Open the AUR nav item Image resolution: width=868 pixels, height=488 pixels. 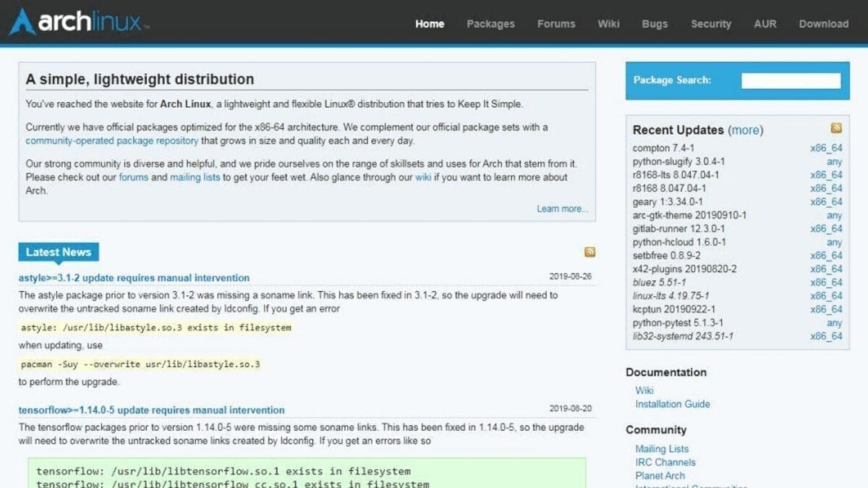(765, 24)
